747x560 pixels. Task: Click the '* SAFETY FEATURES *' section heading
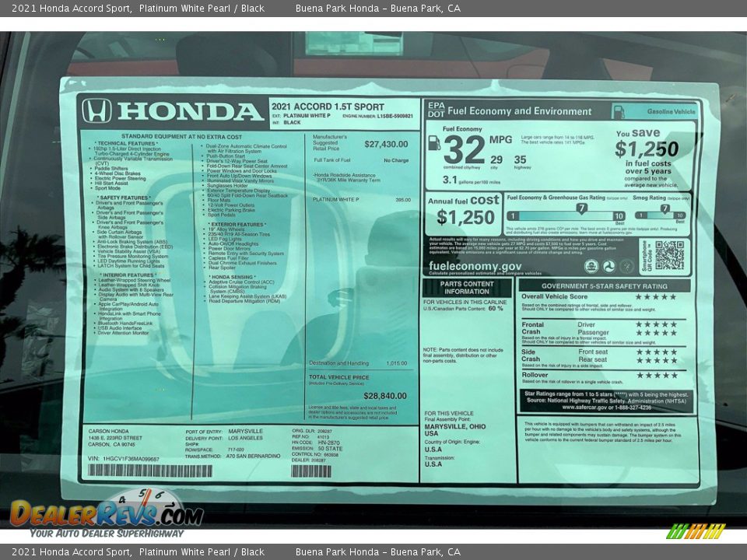124,198
